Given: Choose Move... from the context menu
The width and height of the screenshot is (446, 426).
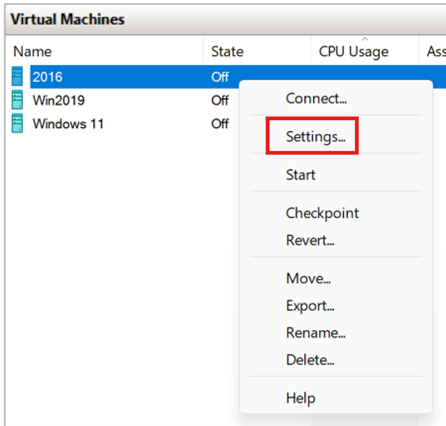Looking at the screenshot, I should point(309,278).
